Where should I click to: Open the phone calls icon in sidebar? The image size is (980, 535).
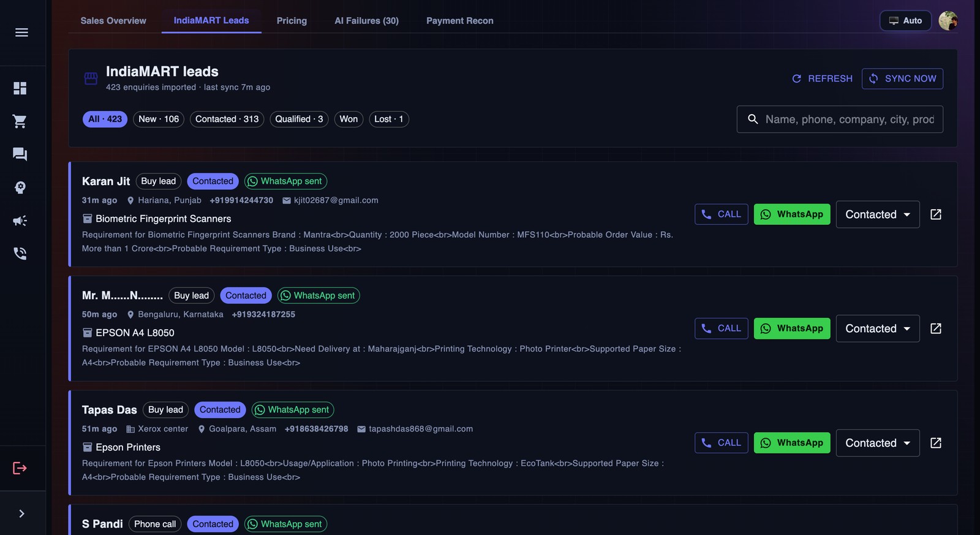[x=20, y=254]
